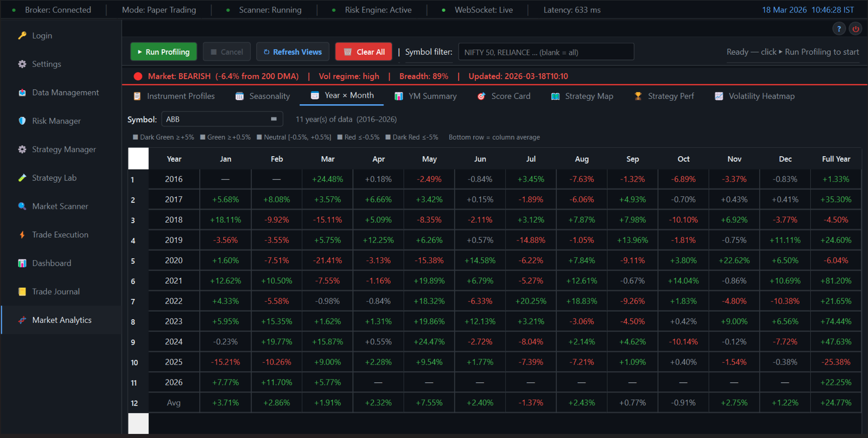868x438 pixels.
Task: Switch to the Instrument Profiles tab
Action: coord(174,96)
